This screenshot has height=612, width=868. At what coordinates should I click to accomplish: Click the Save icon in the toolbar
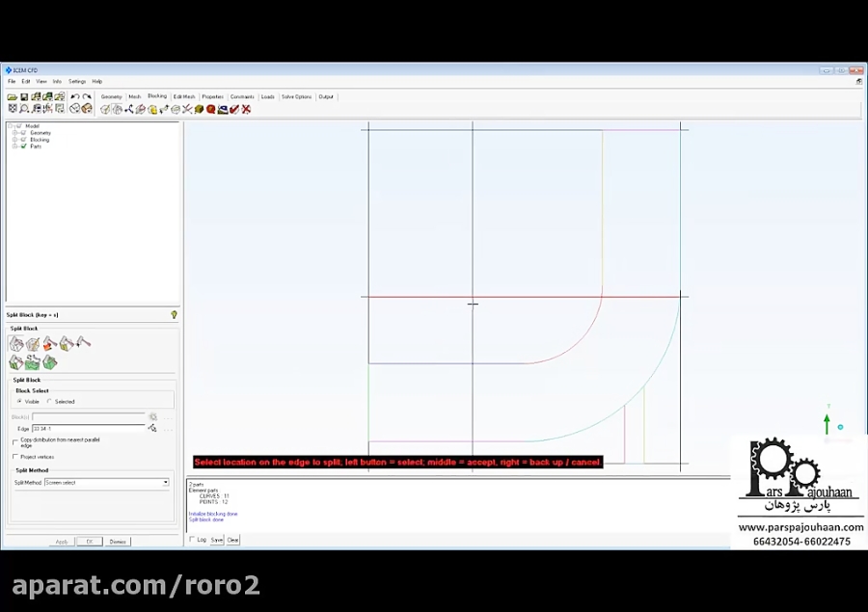25,96
